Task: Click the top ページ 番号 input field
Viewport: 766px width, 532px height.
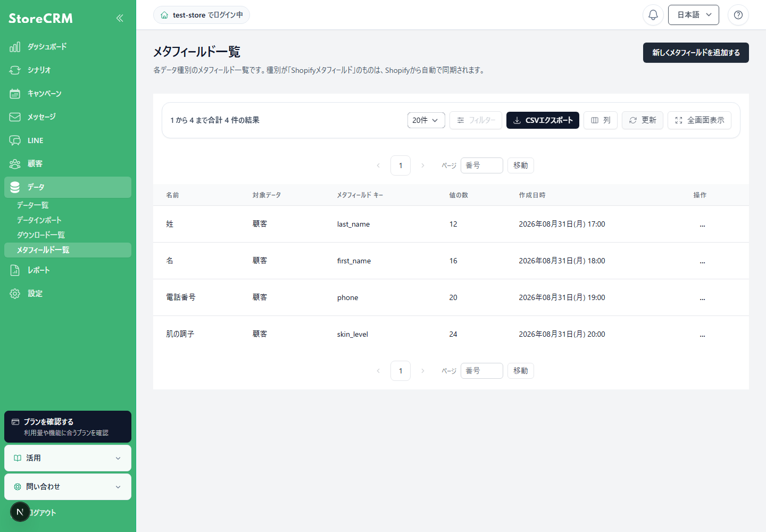Action: click(x=482, y=165)
